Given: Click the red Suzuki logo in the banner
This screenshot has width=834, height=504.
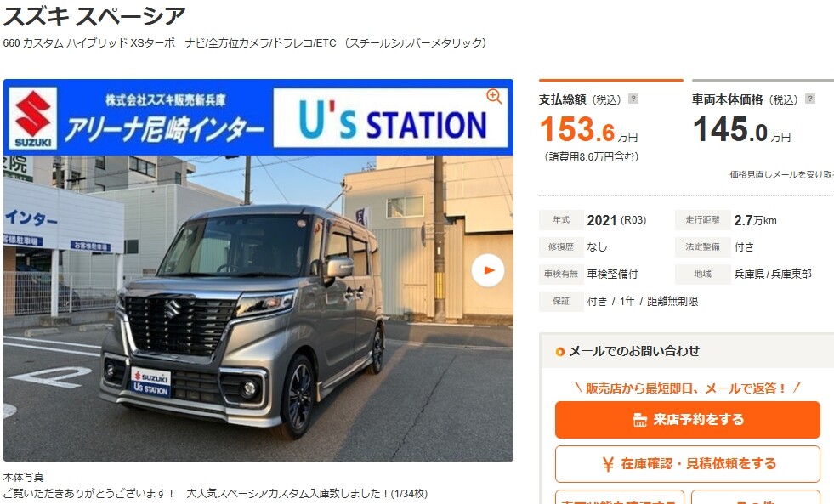Looking at the screenshot, I should click(33, 118).
